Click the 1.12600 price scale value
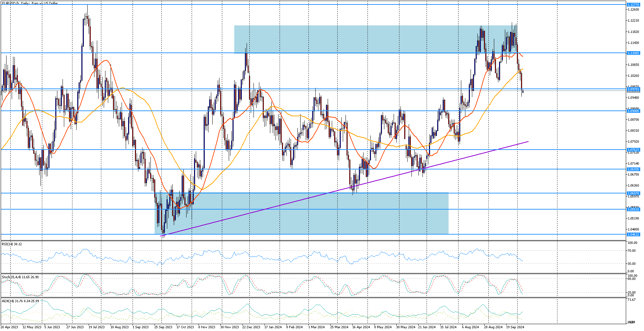This screenshot has width=644, height=331. (633, 10)
